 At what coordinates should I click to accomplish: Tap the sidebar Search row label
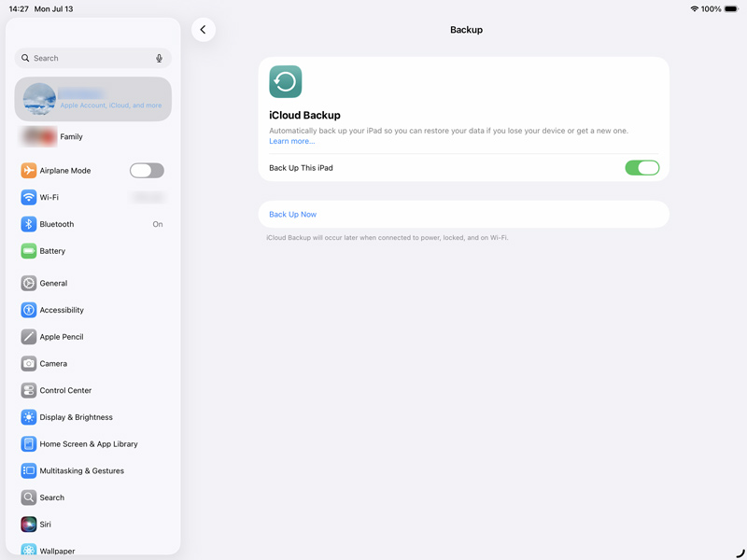[x=52, y=497]
